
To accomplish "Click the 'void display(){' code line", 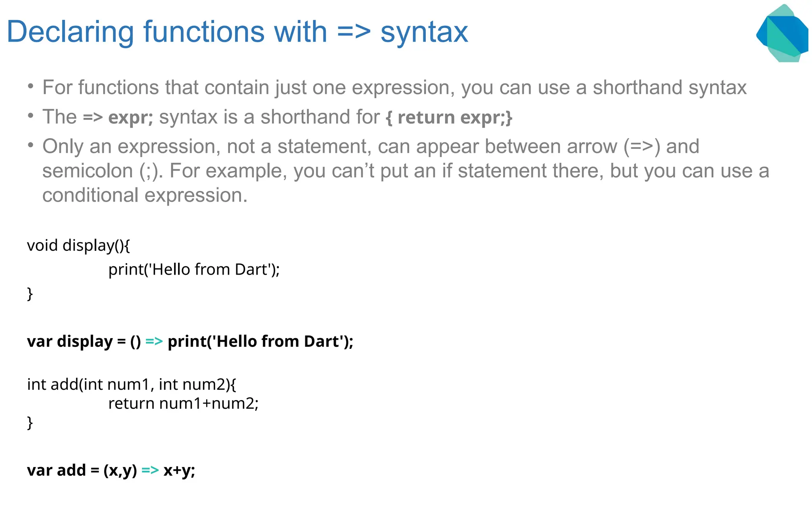I will coord(79,246).
